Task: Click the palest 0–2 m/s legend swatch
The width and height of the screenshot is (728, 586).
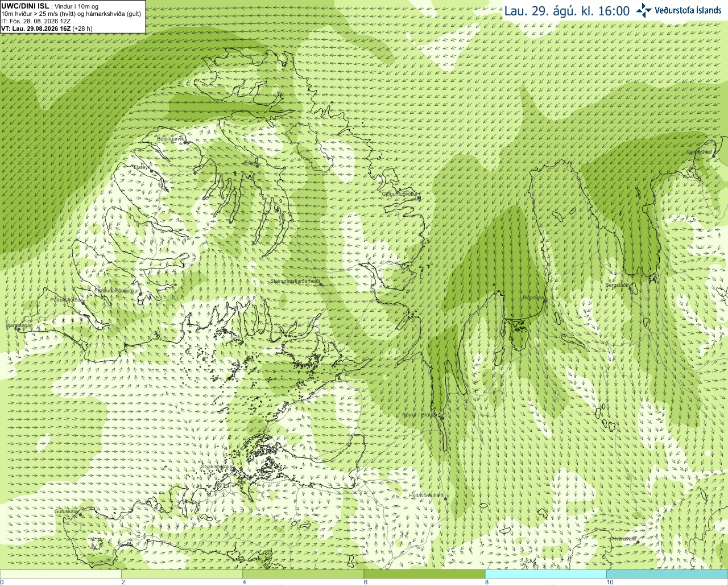Action: [61, 574]
